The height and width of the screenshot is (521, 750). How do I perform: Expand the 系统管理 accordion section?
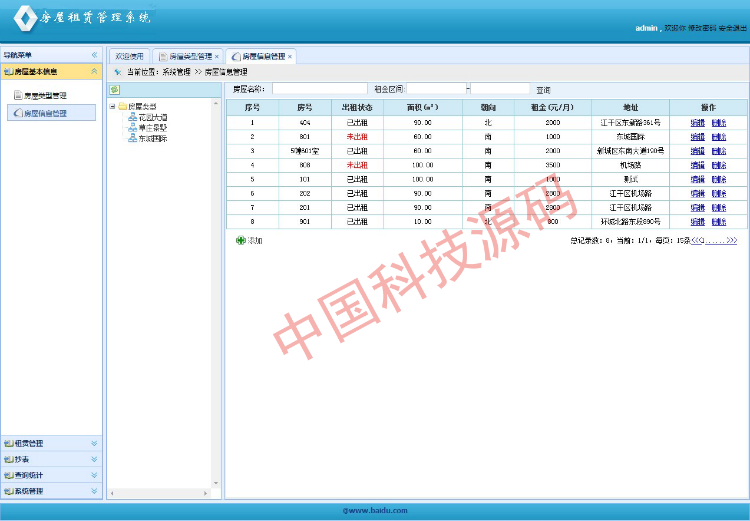tap(94, 491)
